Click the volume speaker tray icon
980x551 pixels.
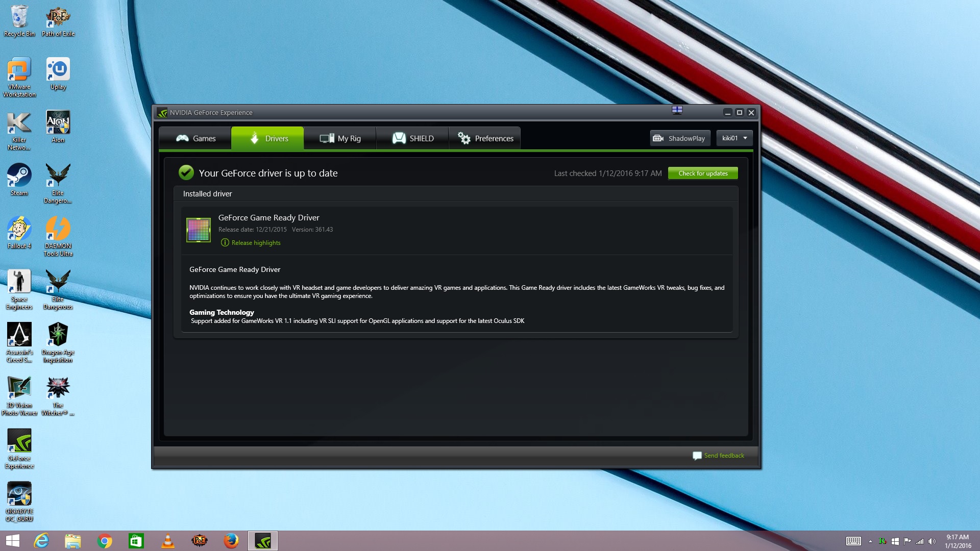tap(932, 541)
